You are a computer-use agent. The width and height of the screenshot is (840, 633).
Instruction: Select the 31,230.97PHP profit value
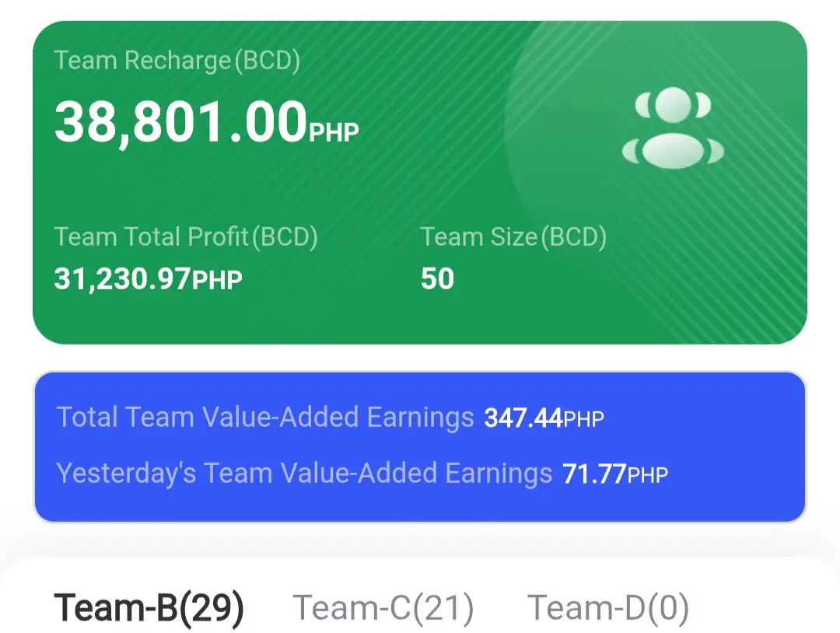click(148, 279)
